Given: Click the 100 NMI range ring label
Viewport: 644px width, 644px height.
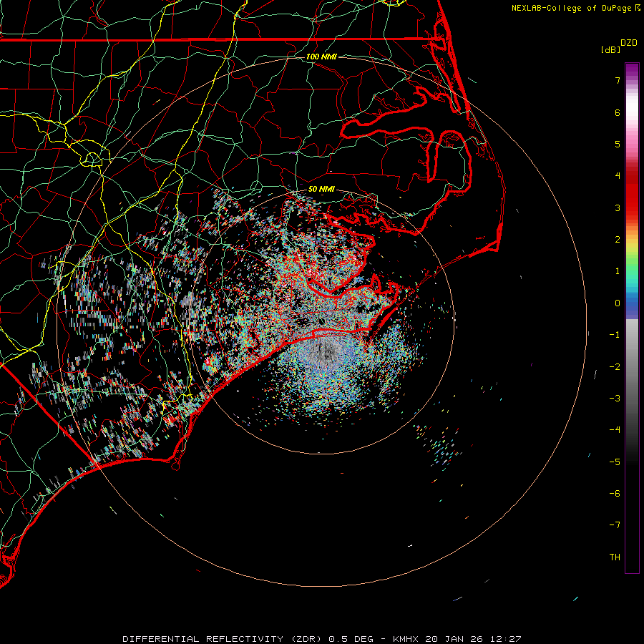Looking at the screenshot, I should 321,57.
